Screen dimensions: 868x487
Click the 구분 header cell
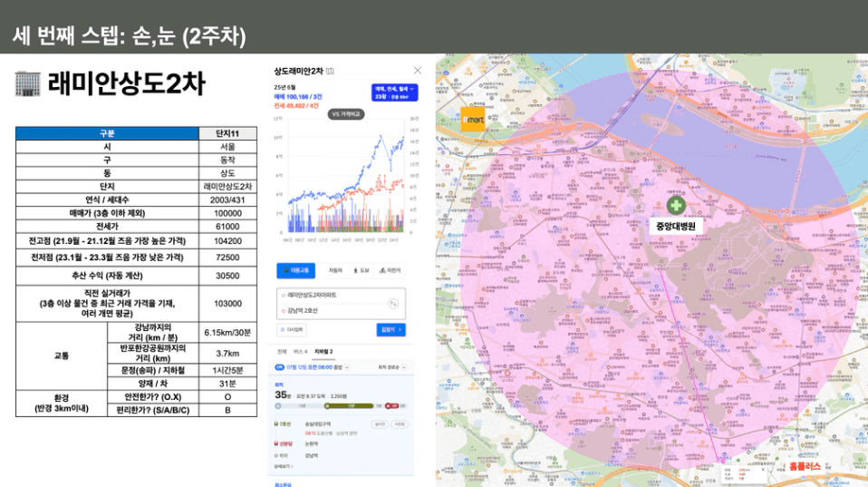pyautogui.click(x=108, y=133)
